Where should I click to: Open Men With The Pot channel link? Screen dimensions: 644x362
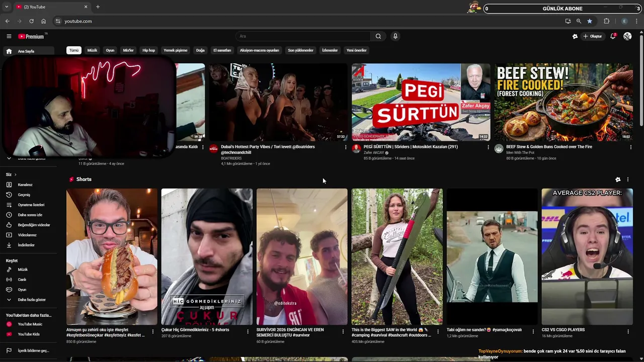(x=520, y=153)
